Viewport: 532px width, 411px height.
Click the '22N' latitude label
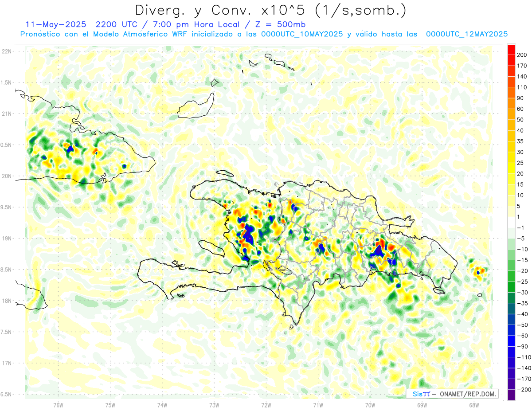(6, 51)
